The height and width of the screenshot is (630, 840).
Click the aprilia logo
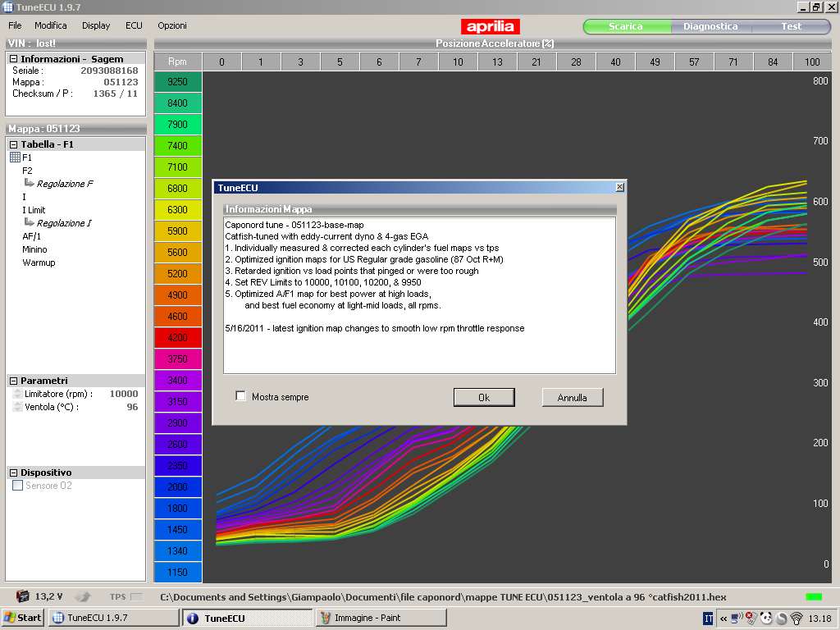click(491, 27)
